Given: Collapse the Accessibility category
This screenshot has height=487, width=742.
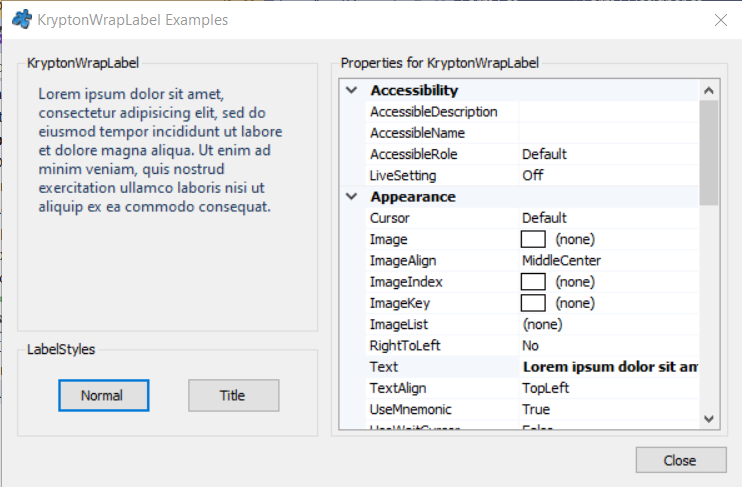Looking at the screenshot, I should click(352, 90).
